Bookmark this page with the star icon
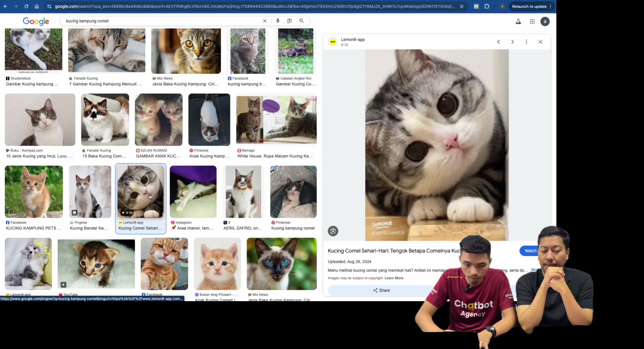The width and height of the screenshot is (644, 349). click(462, 6)
